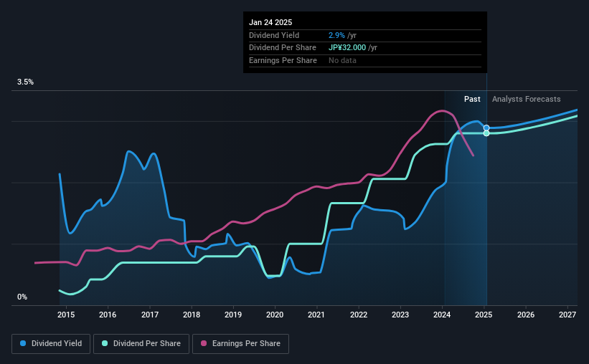Click the blue Dividend Yield marker dot
589x364 pixels.
[x=486, y=128]
